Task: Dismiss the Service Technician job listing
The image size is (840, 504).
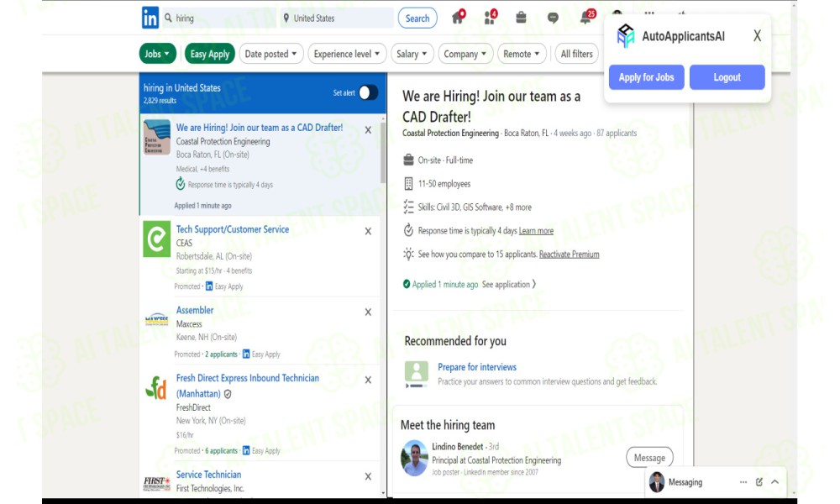Action: [x=368, y=476]
